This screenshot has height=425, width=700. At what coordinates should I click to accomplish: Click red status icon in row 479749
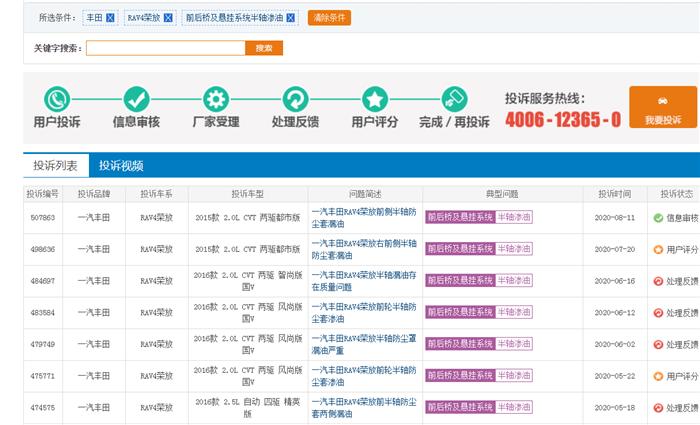click(x=658, y=345)
